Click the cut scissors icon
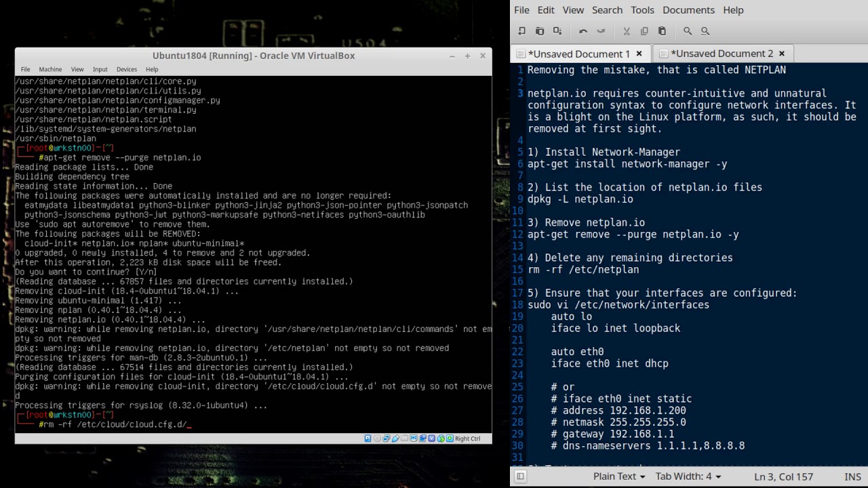This screenshot has height=488, width=868. (x=627, y=31)
